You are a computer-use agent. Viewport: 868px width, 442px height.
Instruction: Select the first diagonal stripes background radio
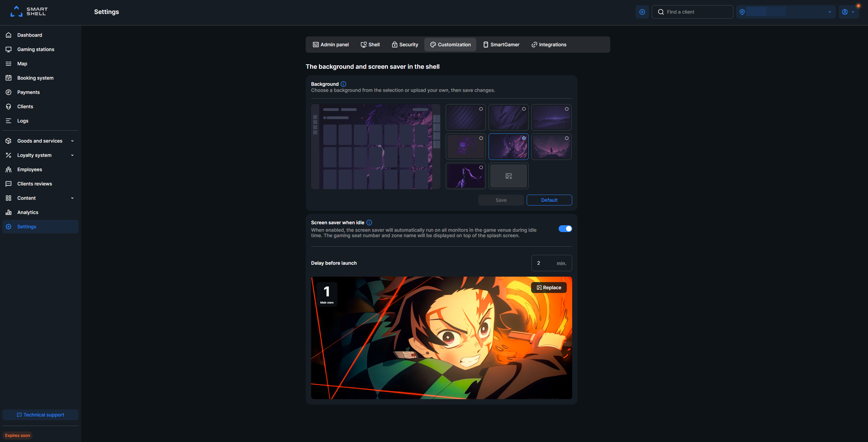[481, 109]
